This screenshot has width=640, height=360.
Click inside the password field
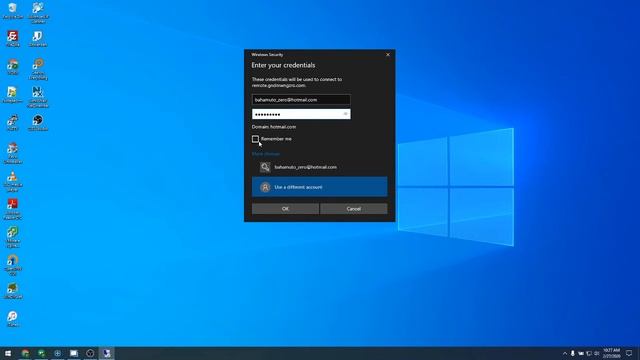pos(301,114)
